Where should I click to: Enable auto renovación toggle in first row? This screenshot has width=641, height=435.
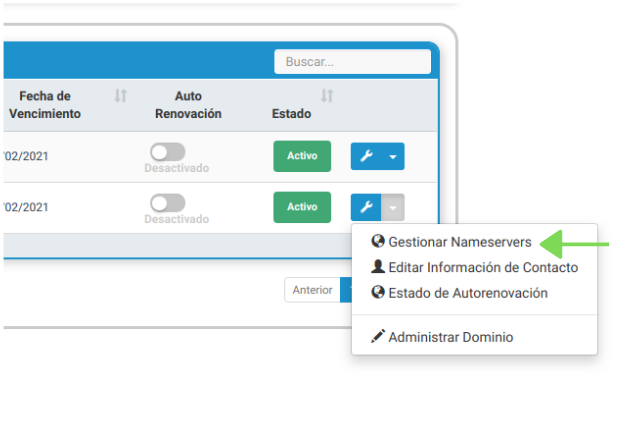tap(167, 151)
